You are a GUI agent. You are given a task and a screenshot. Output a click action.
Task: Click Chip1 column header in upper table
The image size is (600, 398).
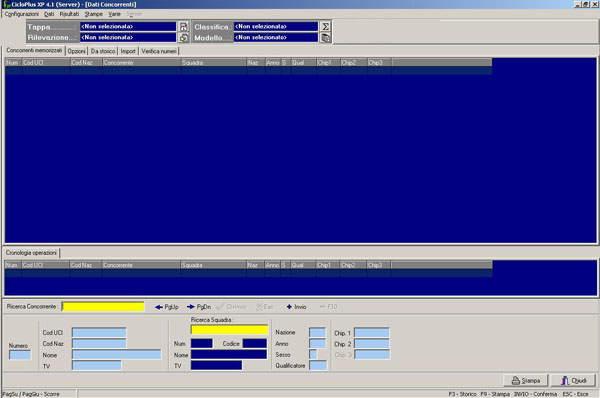328,62
